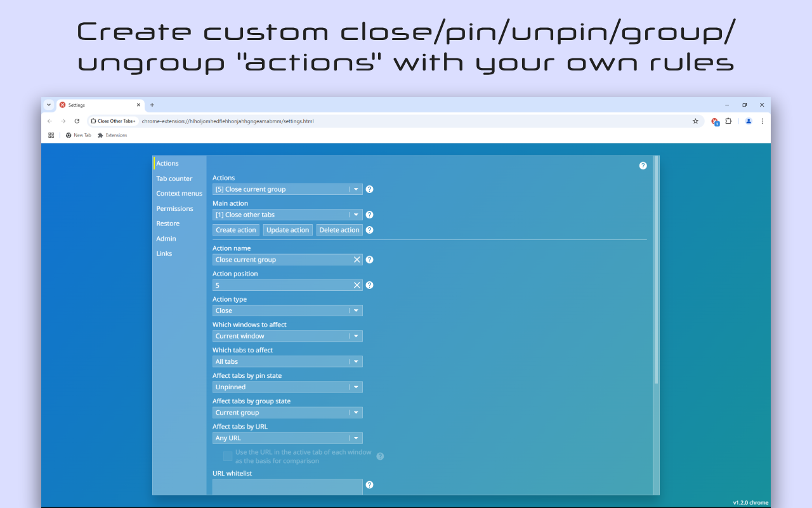812x508 pixels.
Task: Open the Actions dropdown
Action: pyautogui.click(x=287, y=189)
